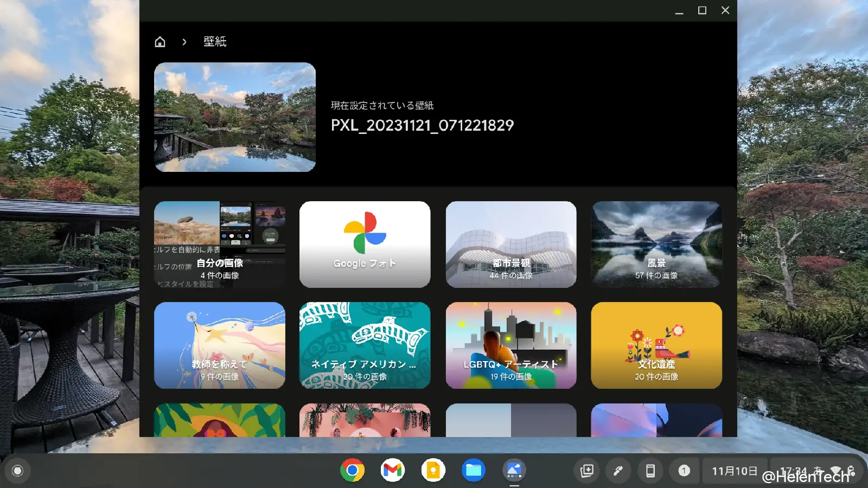Open the 自分の画像 collection
Screen dimensions: 868x488
point(220,245)
